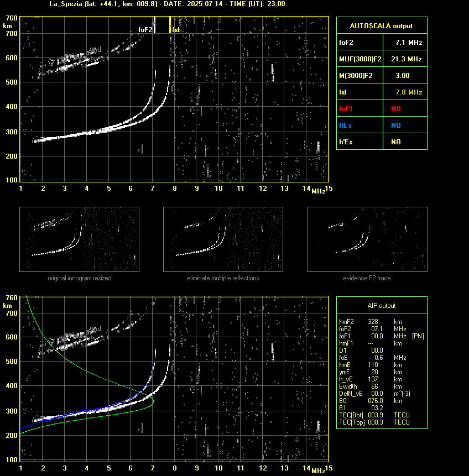Select the foE value '0.6' MHz
The height and width of the screenshot is (476, 469).
378,358
